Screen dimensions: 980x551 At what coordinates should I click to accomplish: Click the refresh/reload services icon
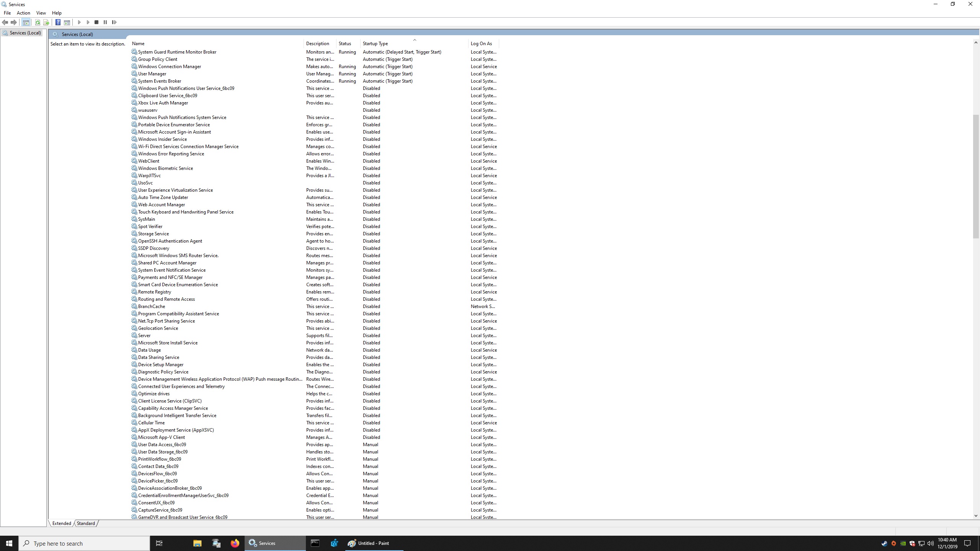pos(37,22)
